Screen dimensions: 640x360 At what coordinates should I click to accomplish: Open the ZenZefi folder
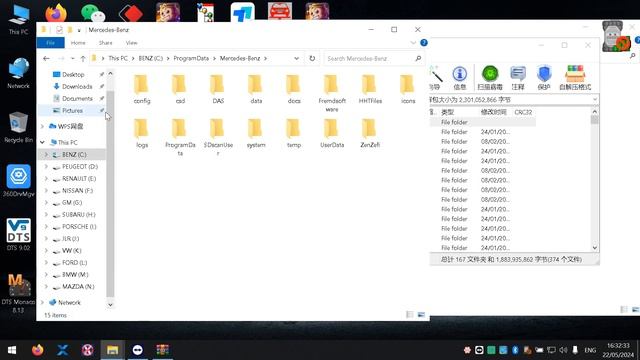(x=370, y=133)
